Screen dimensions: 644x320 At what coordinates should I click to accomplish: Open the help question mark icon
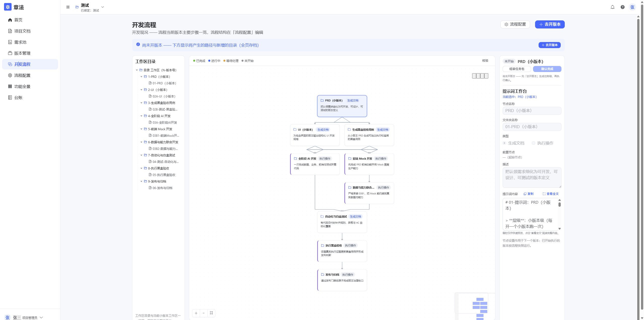click(x=623, y=7)
